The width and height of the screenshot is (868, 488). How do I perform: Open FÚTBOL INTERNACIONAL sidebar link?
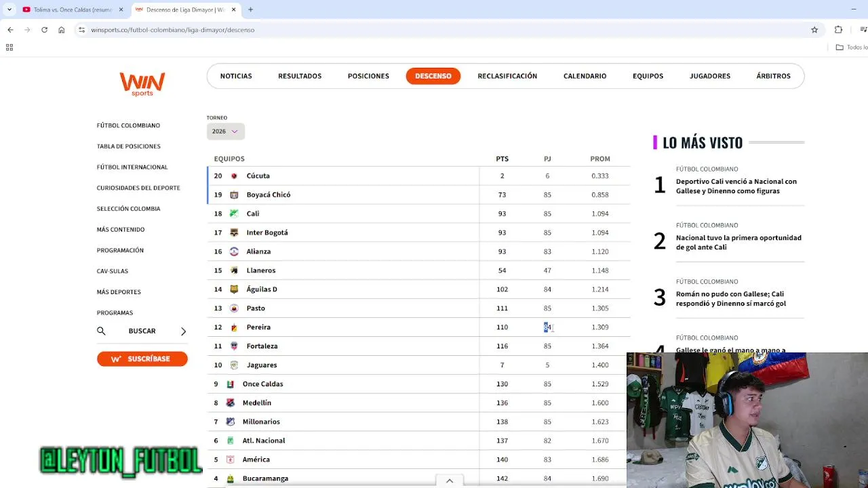pos(132,167)
